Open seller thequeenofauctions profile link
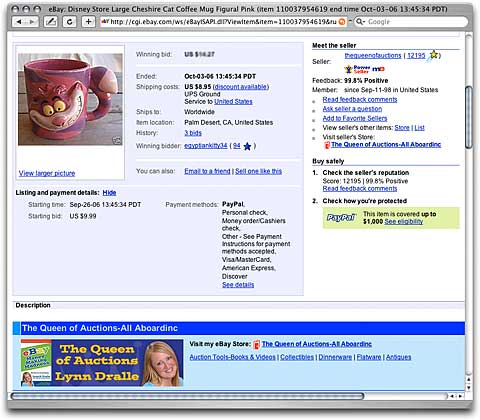 pyautogui.click(x=373, y=55)
